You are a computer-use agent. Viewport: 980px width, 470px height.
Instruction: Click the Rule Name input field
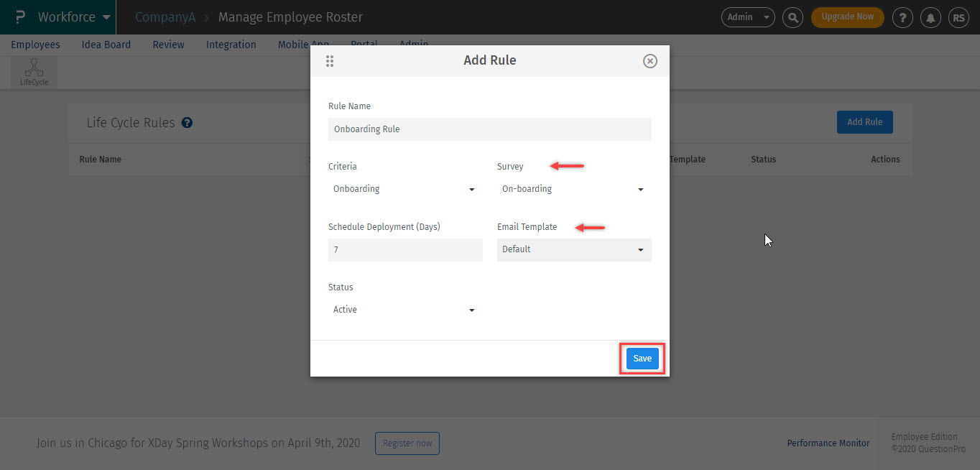[x=489, y=129]
